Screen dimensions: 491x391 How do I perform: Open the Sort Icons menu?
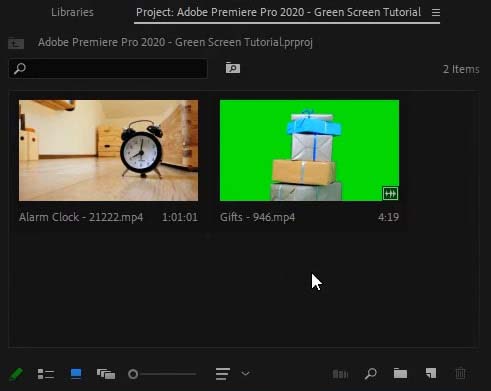(223, 374)
